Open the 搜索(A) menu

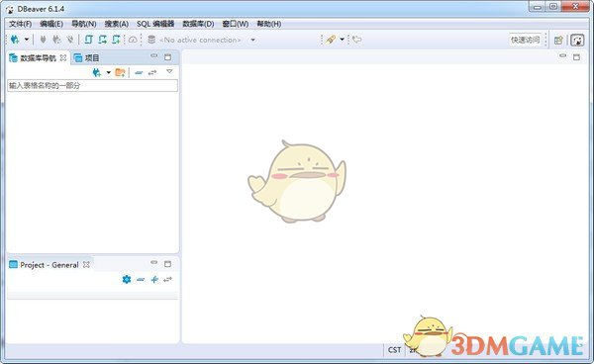(x=117, y=24)
